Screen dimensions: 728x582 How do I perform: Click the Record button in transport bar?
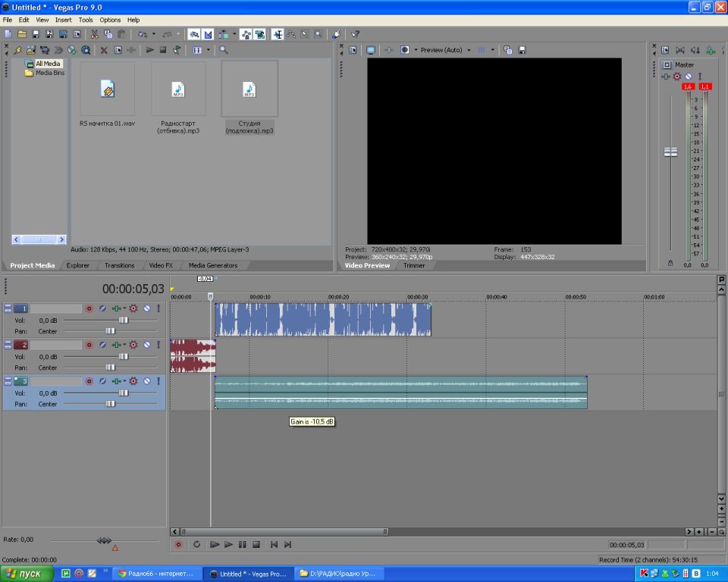[x=179, y=544]
